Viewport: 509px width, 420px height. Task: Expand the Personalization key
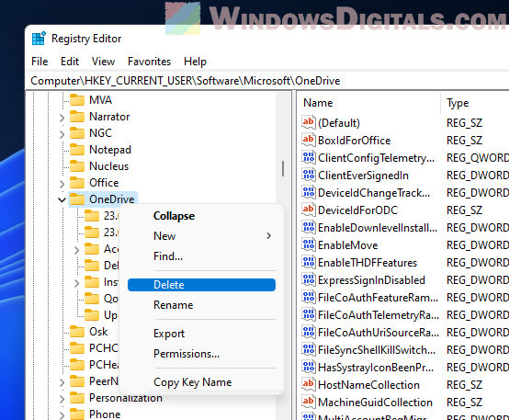pos(62,399)
